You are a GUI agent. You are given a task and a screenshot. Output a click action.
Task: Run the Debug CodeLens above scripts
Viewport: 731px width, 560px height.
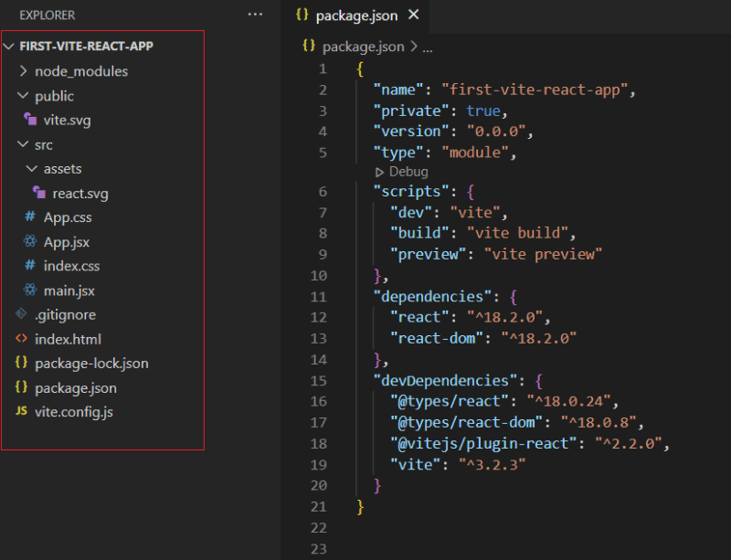pos(402,172)
